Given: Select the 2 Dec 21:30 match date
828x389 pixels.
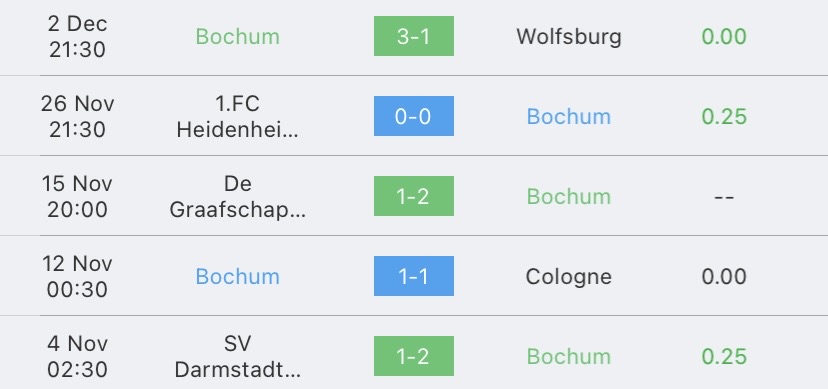Looking at the screenshot, I should [x=77, y=36].
